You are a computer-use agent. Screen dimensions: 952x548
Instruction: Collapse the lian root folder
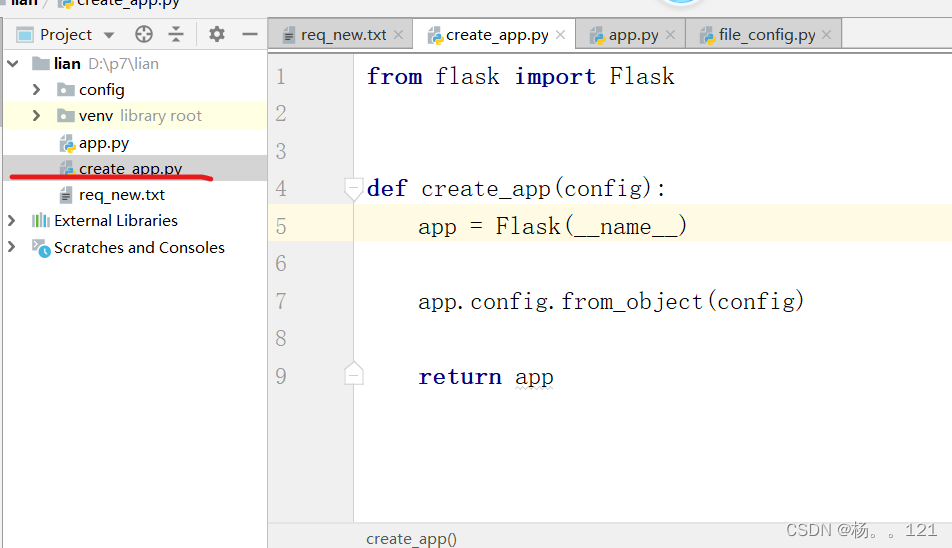point(13,63)
